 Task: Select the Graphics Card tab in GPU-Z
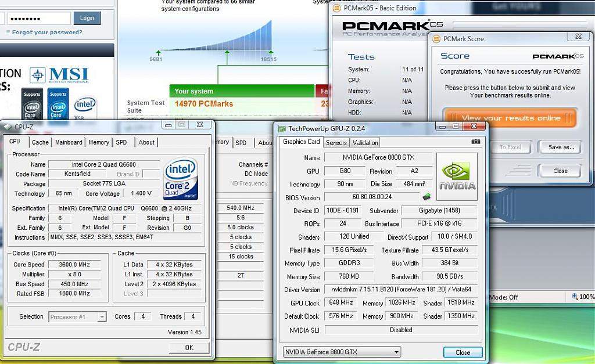(302, 142)
